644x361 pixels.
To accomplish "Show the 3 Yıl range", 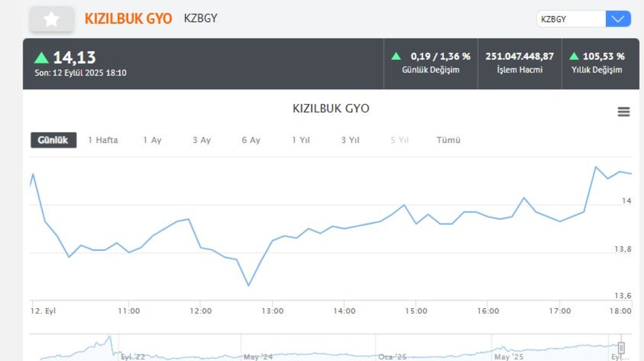I will point(350,140).
